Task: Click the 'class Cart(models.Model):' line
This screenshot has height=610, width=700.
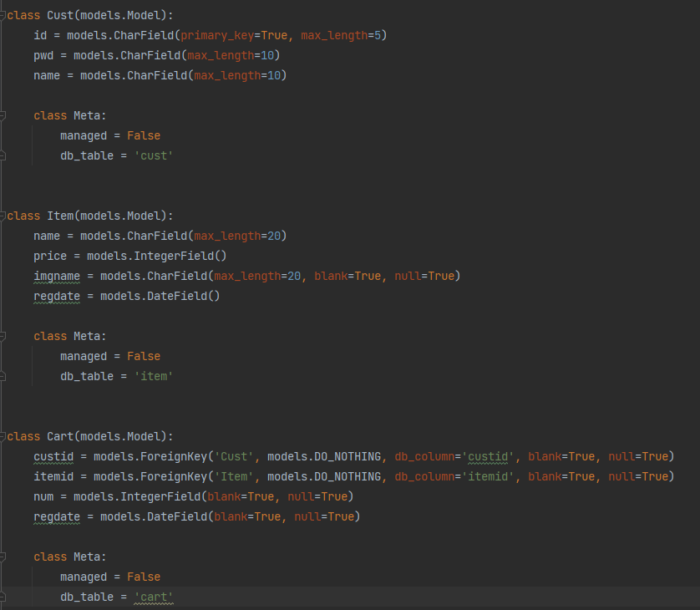Action: (90, 436)
